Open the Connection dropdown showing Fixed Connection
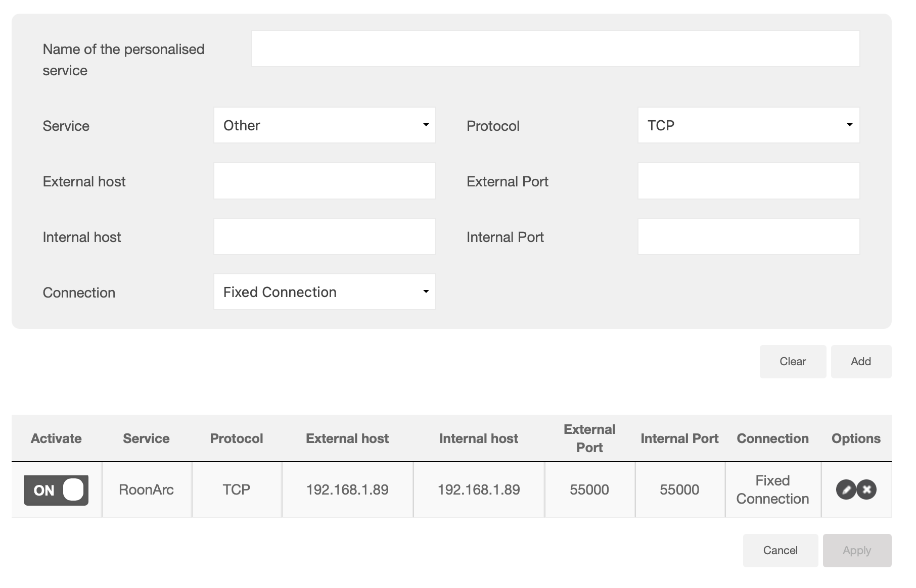 tap(324, 291)
